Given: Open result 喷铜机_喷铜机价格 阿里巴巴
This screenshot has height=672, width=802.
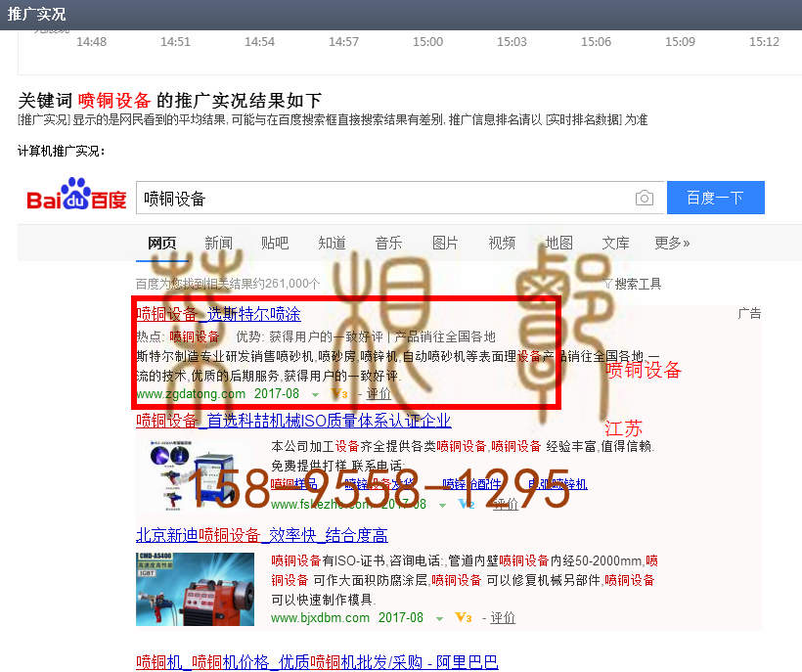Looking at the screenshot, I should point(317,662).
